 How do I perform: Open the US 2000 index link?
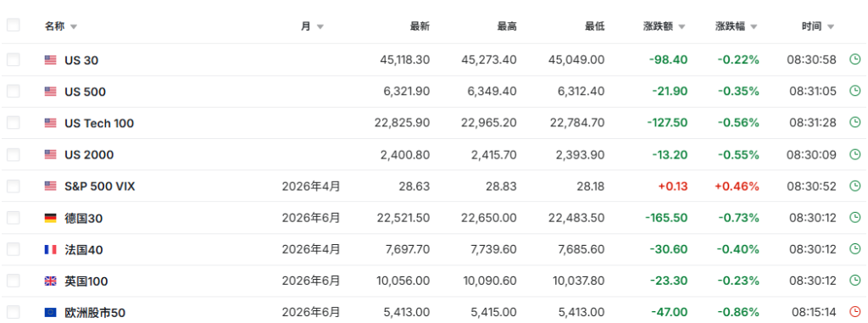pos(89,155)
